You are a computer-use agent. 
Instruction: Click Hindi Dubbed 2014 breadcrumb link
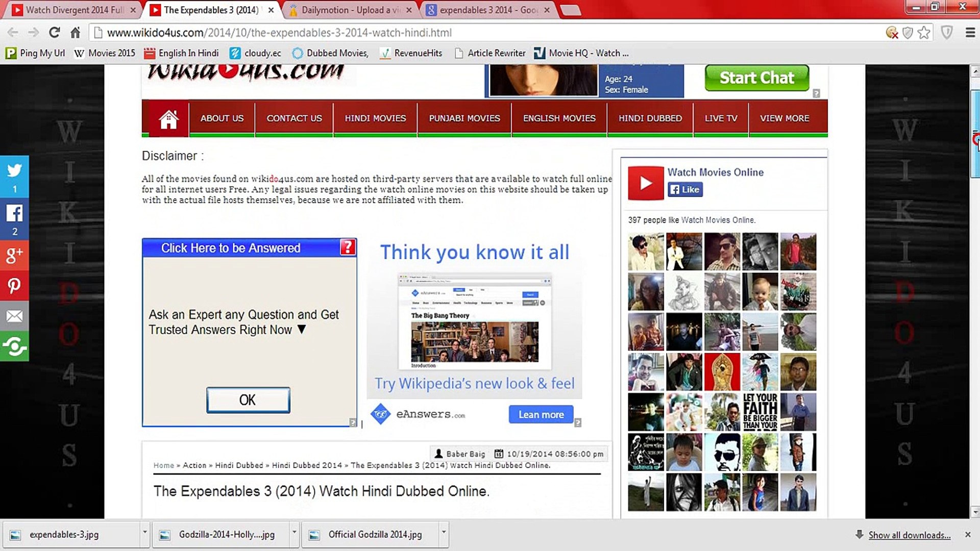pos(307,465)
